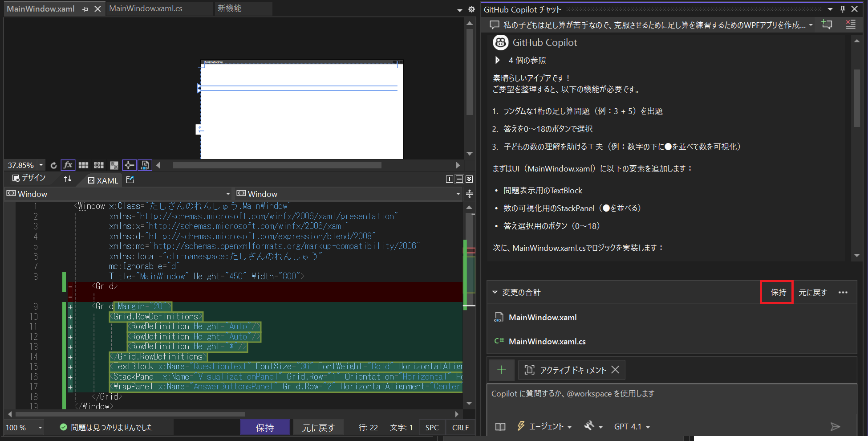Viewport: 868px width, 441px height.
Task: Click the delete thread list icon
Action: 851,24
